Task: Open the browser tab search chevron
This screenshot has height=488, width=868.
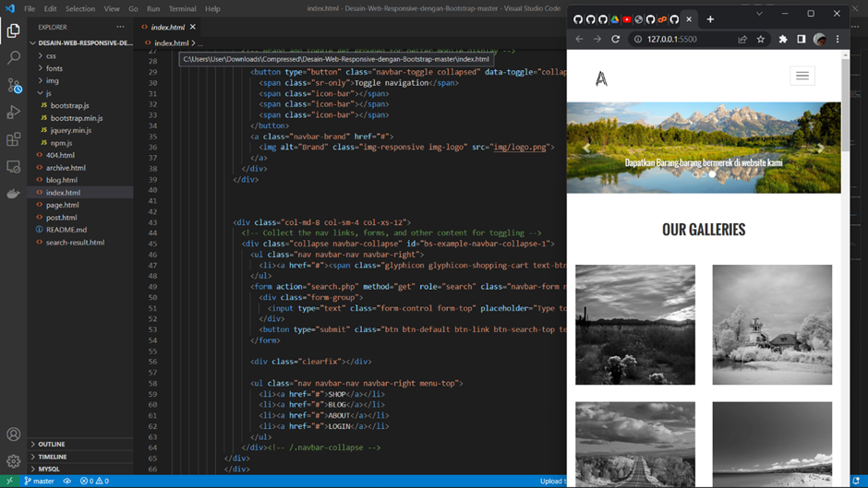Action: click(759, 13)
